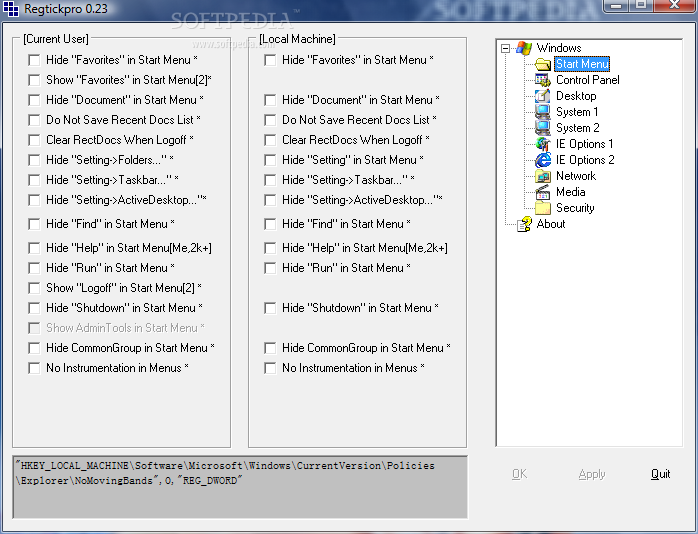Click the Start Menu folder icon
Image resolution: width=698 pixels, height=534 pixels.
(x=543, y=64)
